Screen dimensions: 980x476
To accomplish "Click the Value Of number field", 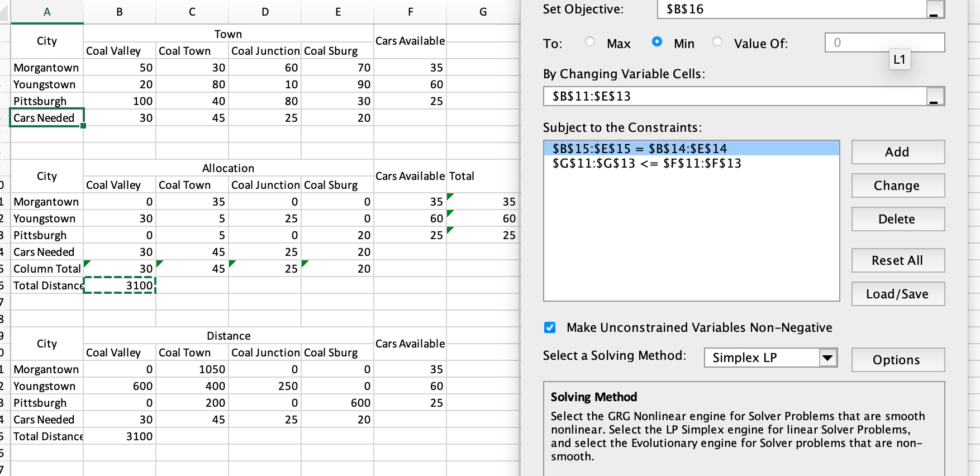I will (x=884, y=42).
